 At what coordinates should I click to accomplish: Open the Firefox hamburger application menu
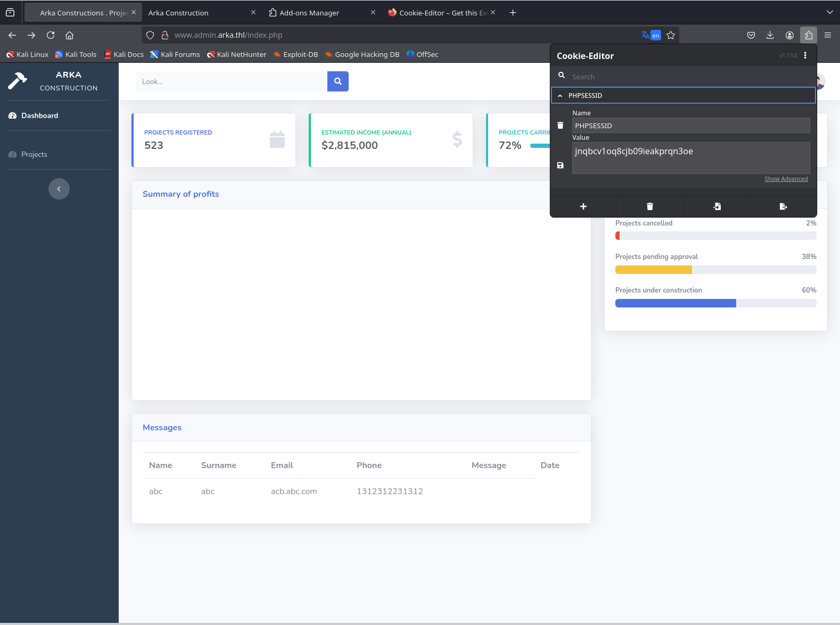[827, 35]
